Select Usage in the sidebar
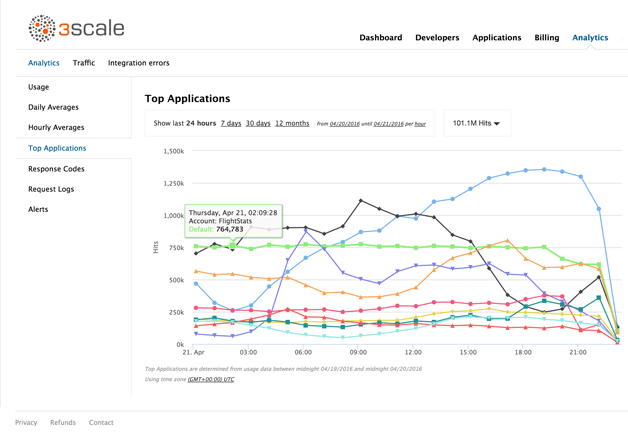This screenshot has height=436, width=628. point(39,87)
